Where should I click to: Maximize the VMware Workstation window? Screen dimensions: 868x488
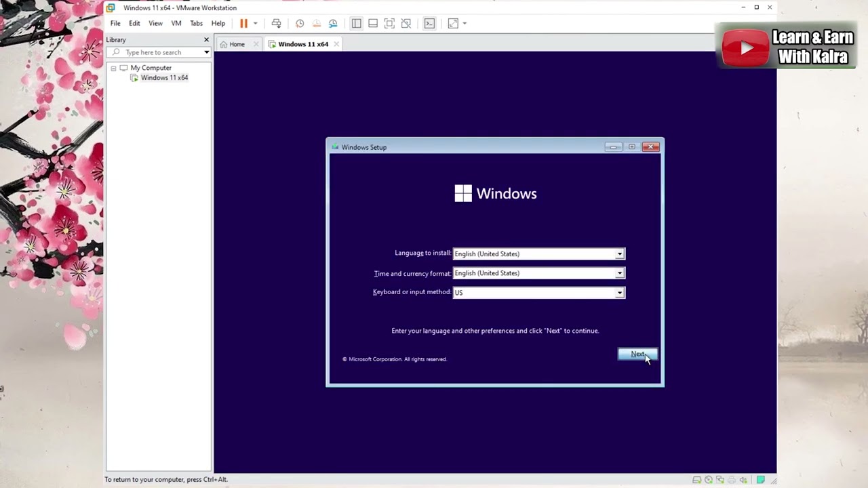pos(757,7)
